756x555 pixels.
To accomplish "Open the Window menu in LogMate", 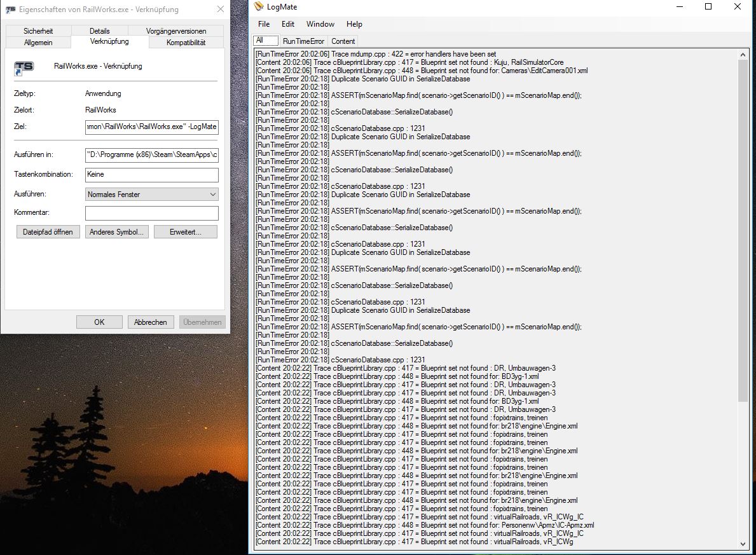I will 320,24.
